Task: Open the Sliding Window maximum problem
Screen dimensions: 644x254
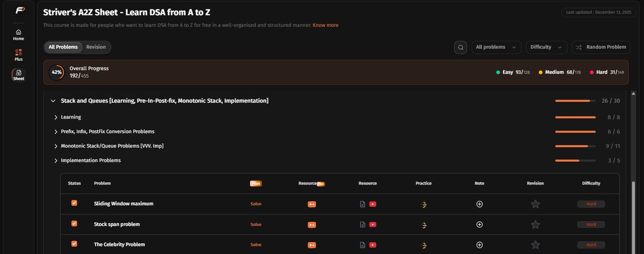Action: point(123,204)
